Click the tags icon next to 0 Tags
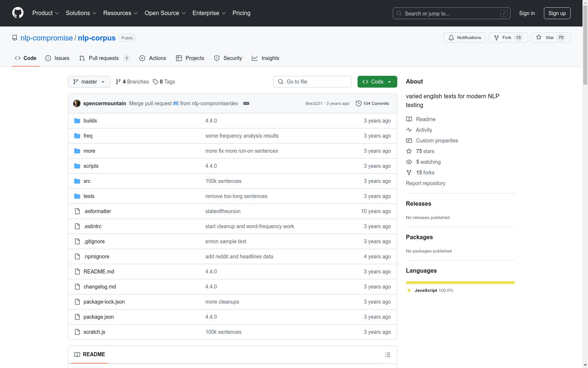Viewport: 588px width, 368px height. 155,82
